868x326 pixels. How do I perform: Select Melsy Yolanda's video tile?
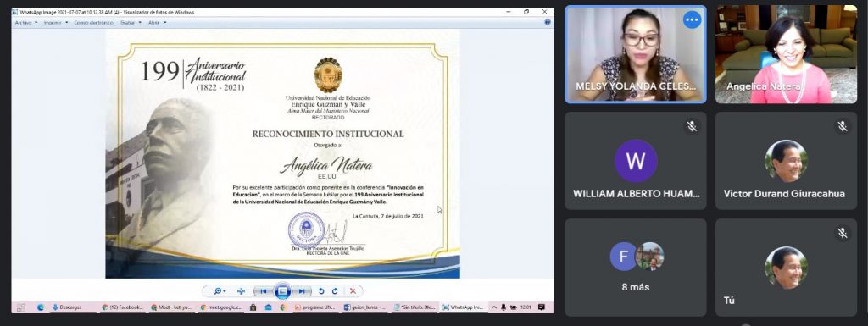[636, 55]
